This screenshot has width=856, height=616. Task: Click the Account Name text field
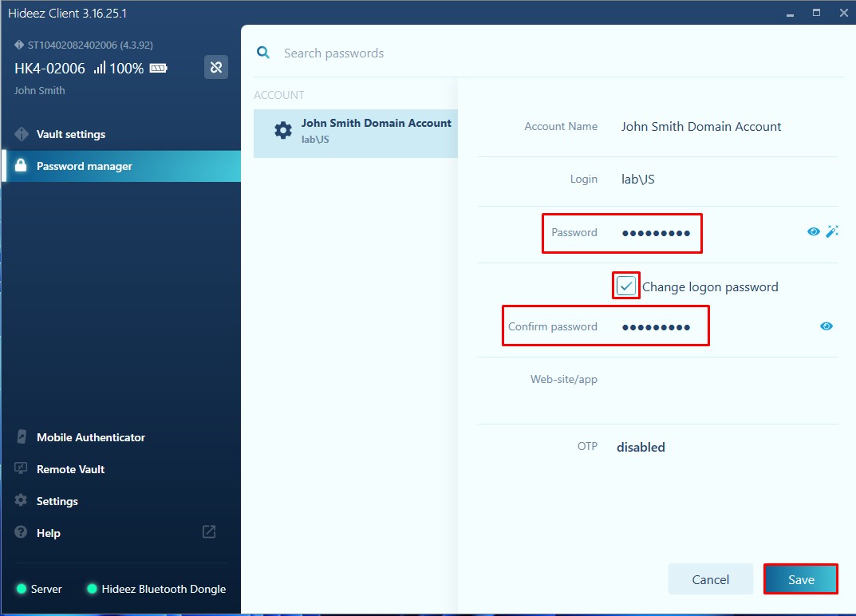718,127
